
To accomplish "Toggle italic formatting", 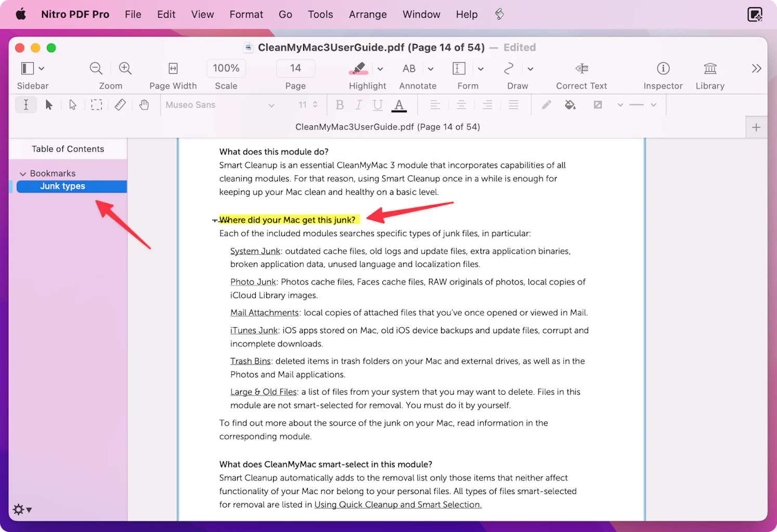I will pyautogui.click(x=358, y=105).
